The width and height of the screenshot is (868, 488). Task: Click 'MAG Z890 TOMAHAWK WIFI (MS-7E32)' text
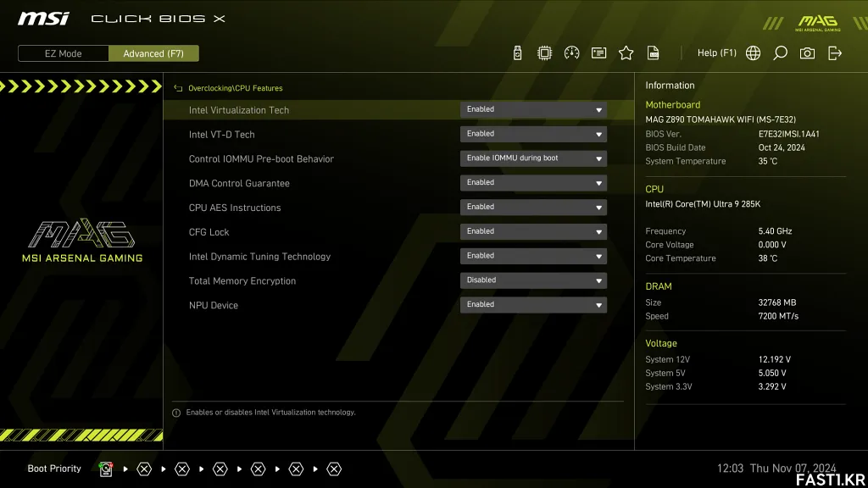tap(721, 119)
